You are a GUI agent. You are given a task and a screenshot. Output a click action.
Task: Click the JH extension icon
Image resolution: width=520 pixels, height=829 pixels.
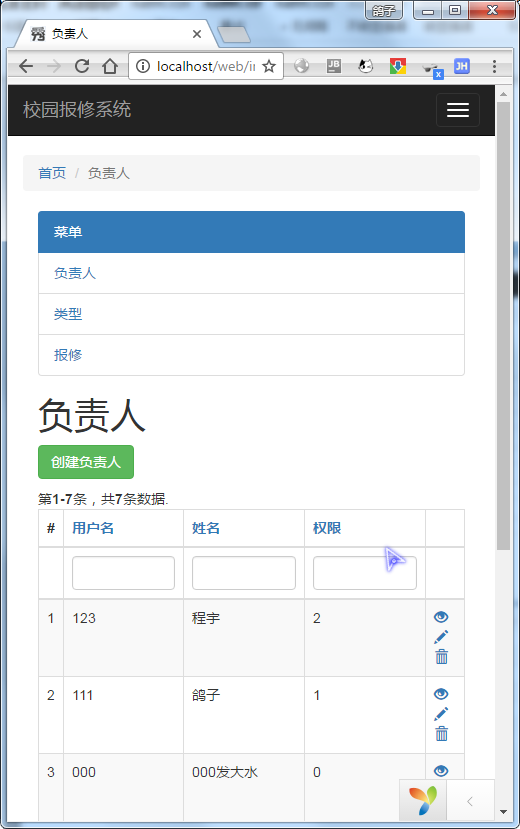(x=461, y=66)
